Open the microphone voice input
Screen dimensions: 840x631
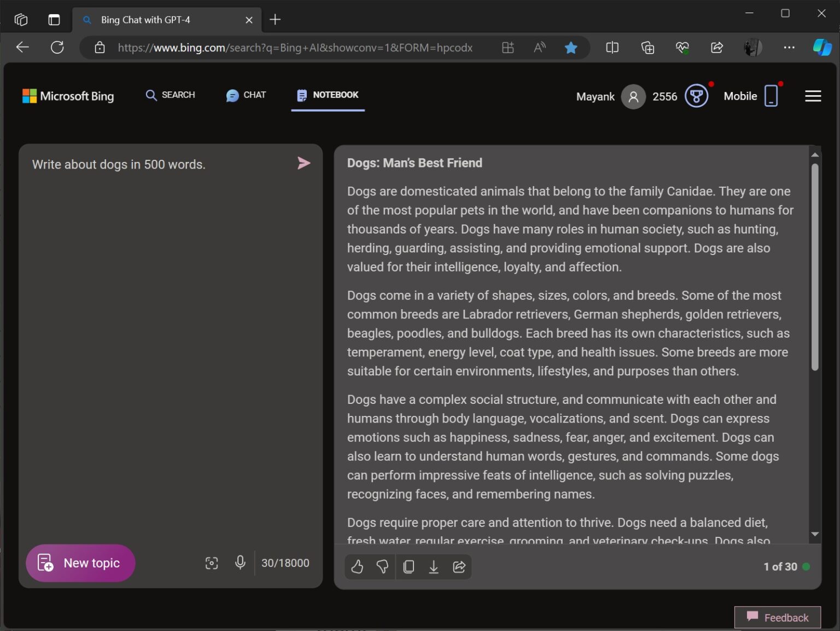(x=240, y=563)
